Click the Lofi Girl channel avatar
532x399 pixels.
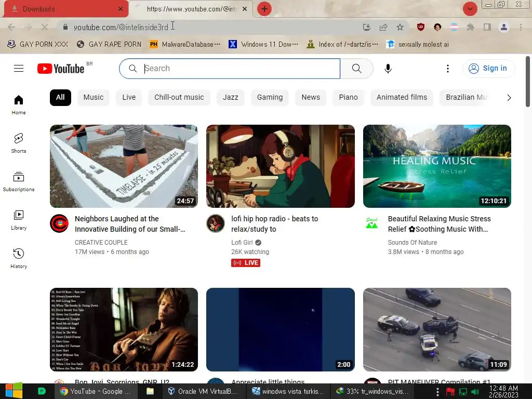pos(216,223)
